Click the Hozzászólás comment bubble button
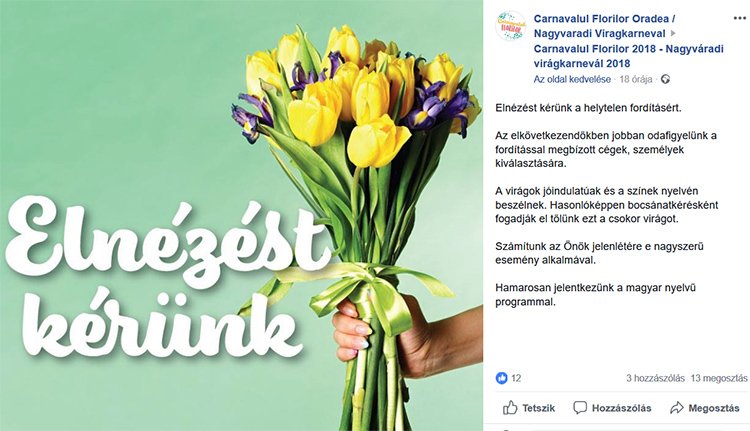Image resolution: width=750 pixels, height=431 pixels. pos(612,408)
